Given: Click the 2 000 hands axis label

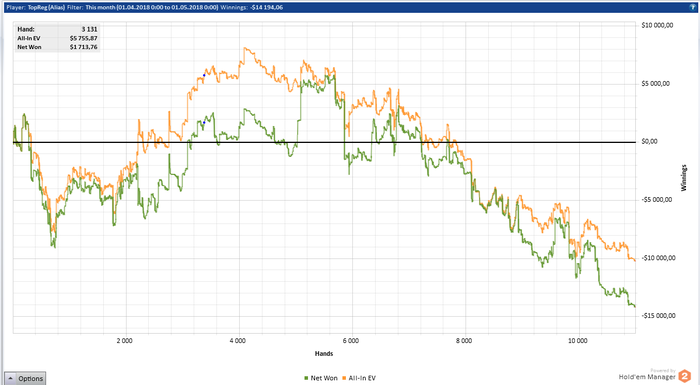Looking at the screenshot, I should click(125, 341).
